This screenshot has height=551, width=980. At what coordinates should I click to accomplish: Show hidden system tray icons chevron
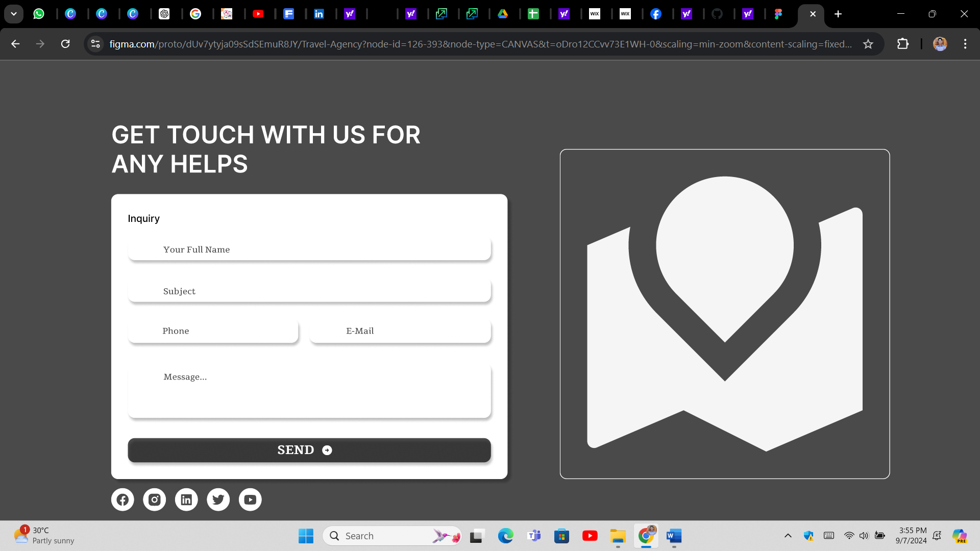(x=788, y=536)
